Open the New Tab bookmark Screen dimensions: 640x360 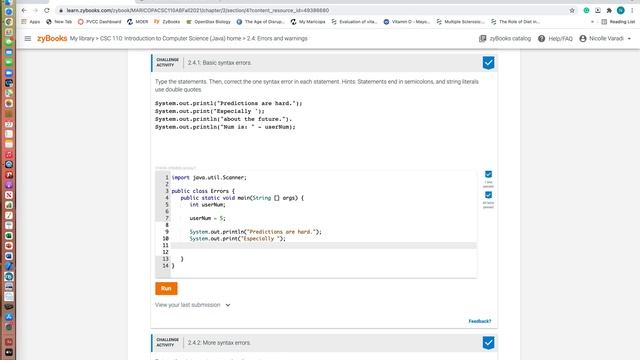[59, 22]
